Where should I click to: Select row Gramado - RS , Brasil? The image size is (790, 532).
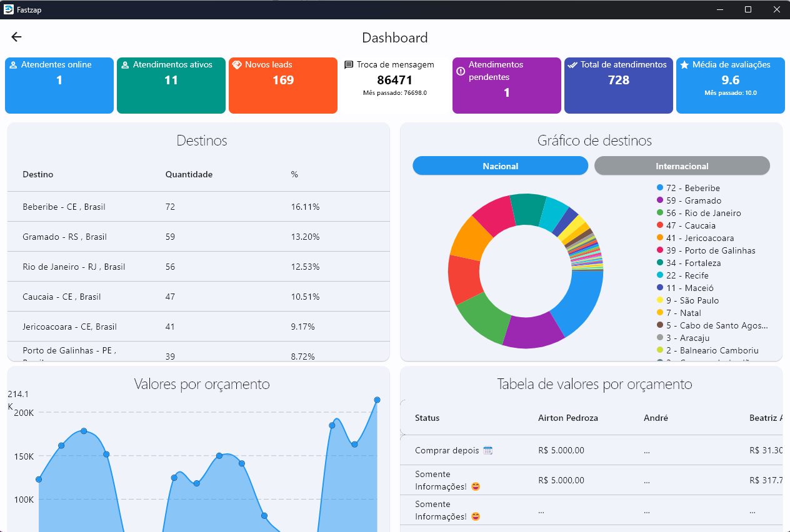click(x=199, y=237)
